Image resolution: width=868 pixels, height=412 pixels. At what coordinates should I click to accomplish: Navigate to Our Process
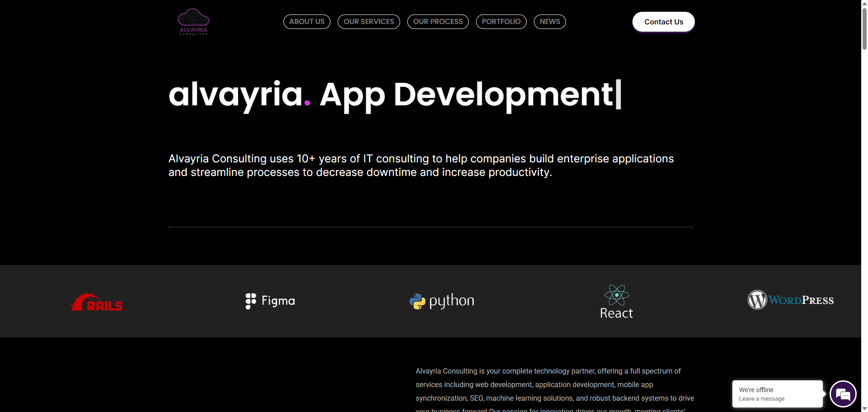click(438, 22)
